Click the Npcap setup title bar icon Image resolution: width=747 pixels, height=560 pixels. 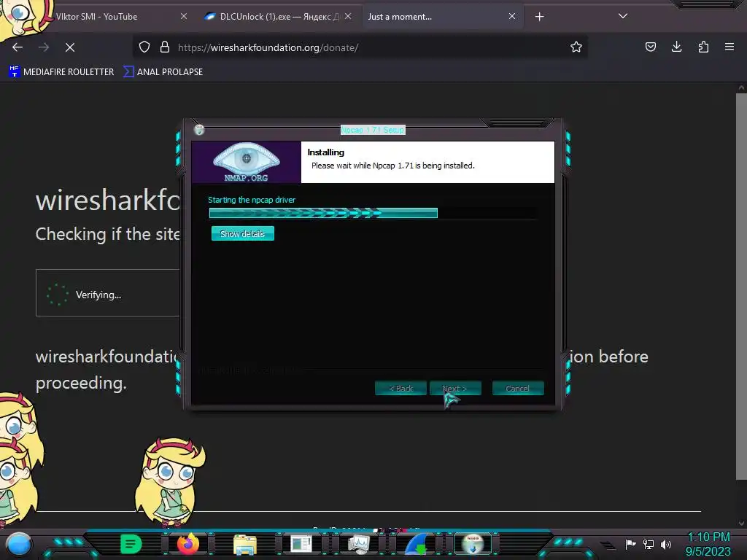(199, 130)
